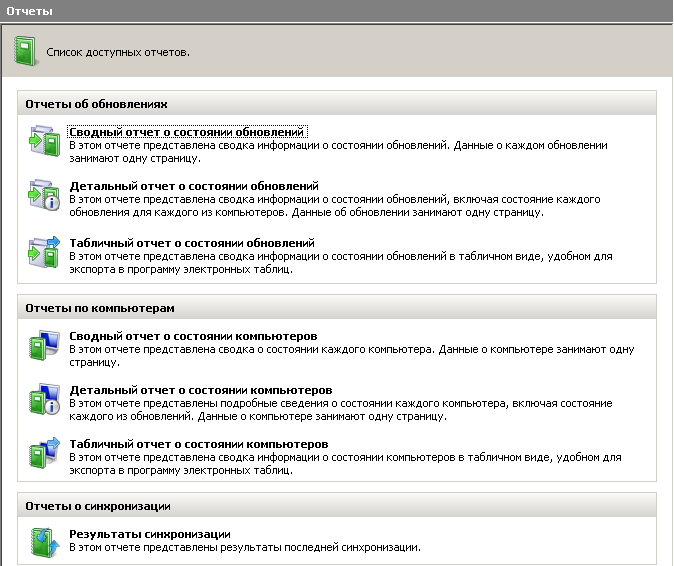Click the description mentioning 'для каждого из компьютеров'

[335, 206]
